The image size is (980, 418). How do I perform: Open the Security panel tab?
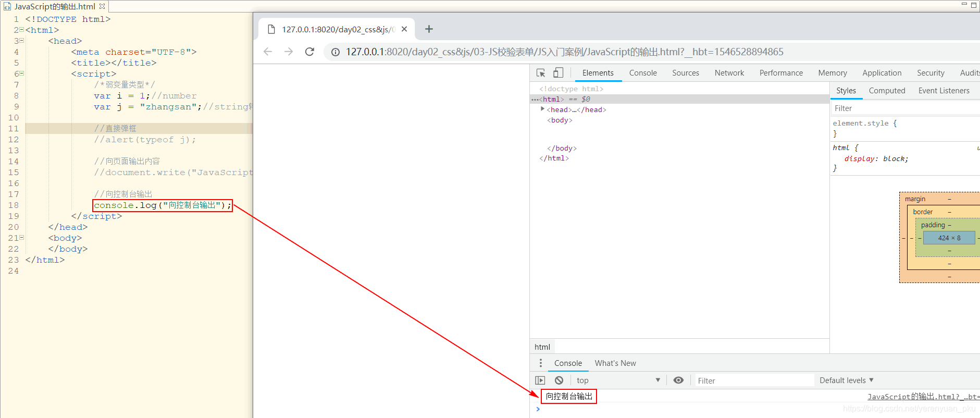(x=931, y=73)
